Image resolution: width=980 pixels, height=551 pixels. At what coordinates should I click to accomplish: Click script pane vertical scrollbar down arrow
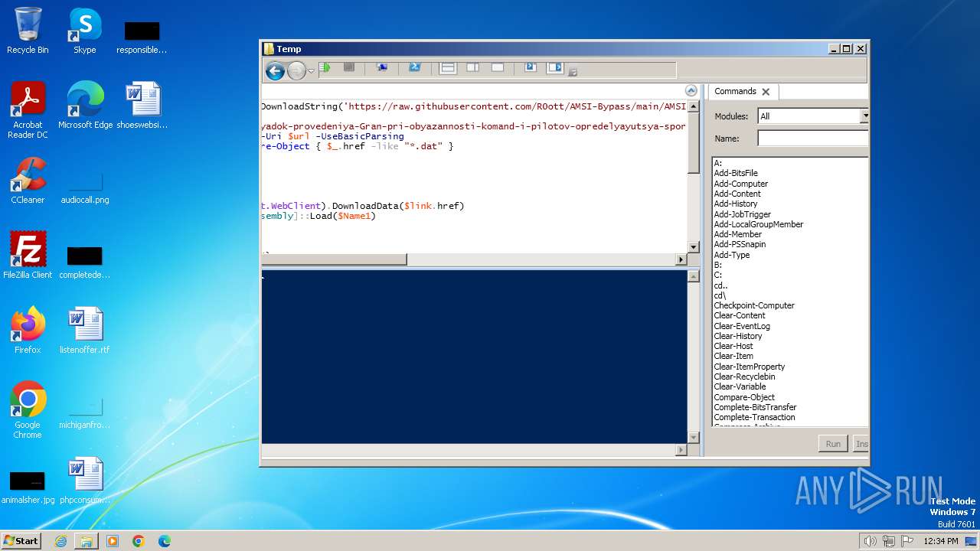coord(694,247)
